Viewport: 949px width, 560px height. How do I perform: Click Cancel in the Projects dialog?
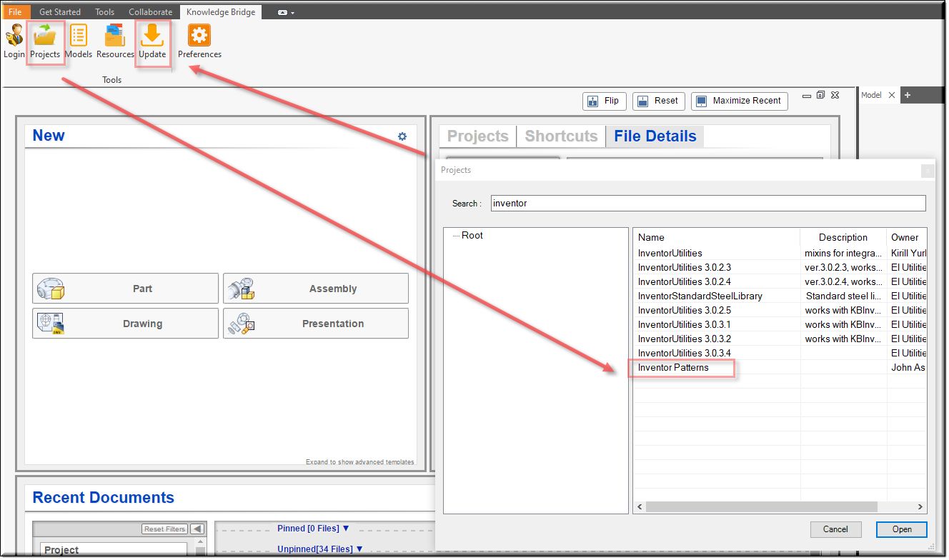click(835, 529)
